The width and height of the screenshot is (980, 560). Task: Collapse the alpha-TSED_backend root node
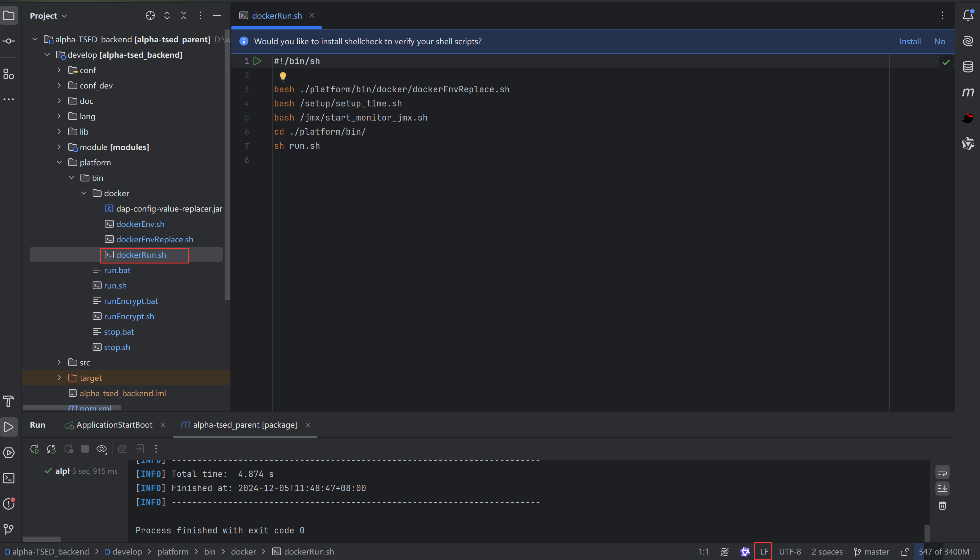(35, 39)
